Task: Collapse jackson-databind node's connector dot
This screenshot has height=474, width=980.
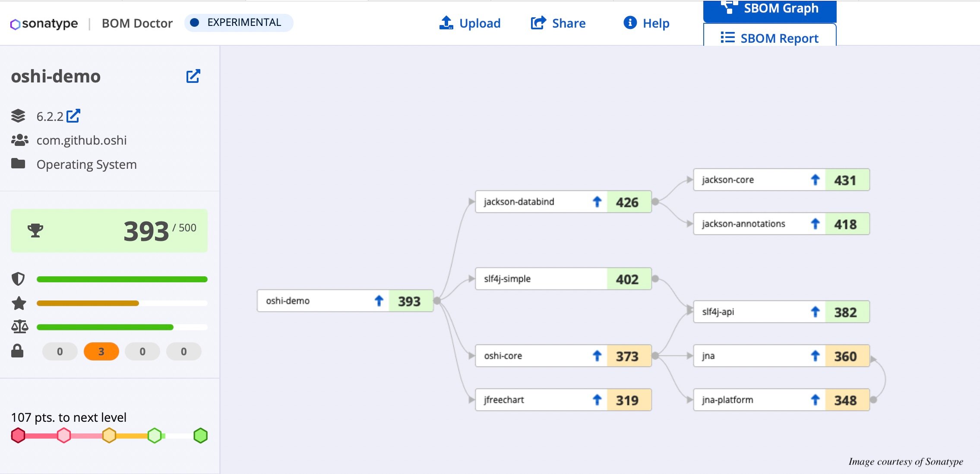Action: (x=655, y=202)
